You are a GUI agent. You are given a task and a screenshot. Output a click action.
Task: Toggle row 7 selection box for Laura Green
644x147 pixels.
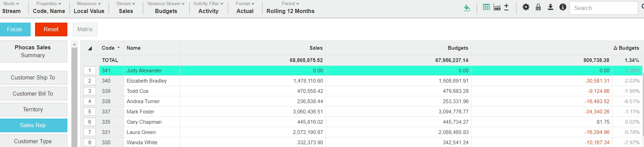90,132
